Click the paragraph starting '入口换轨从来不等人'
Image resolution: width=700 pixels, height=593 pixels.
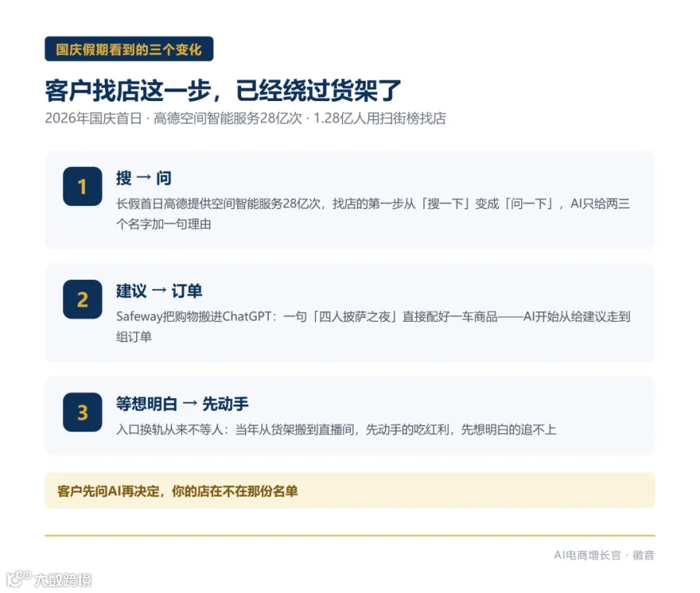[x=336, y=430]
